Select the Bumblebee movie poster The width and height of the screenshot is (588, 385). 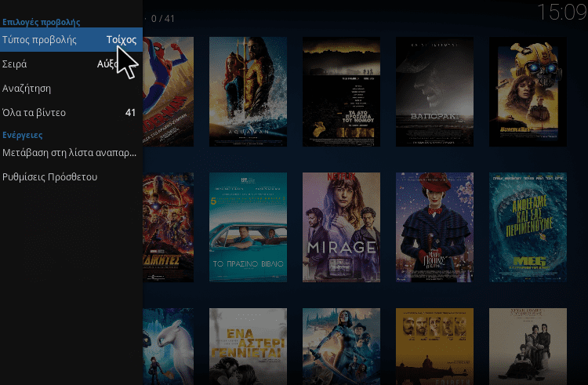click(x=528, y=92)
